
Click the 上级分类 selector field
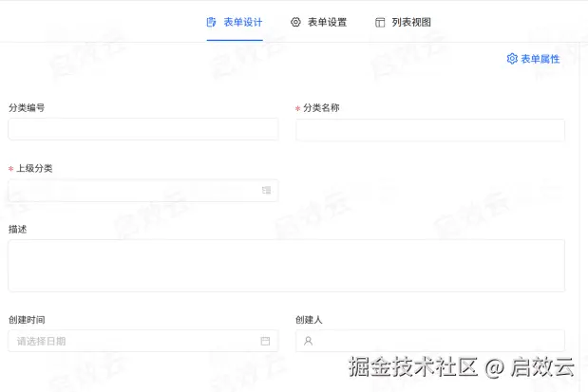143,191
